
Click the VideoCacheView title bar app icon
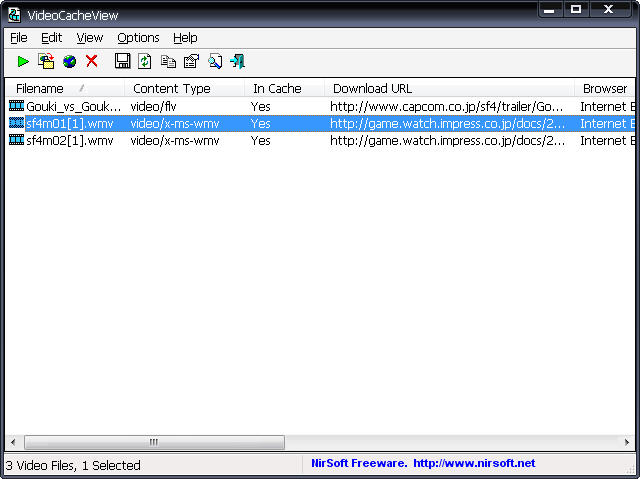coord(14,15)
